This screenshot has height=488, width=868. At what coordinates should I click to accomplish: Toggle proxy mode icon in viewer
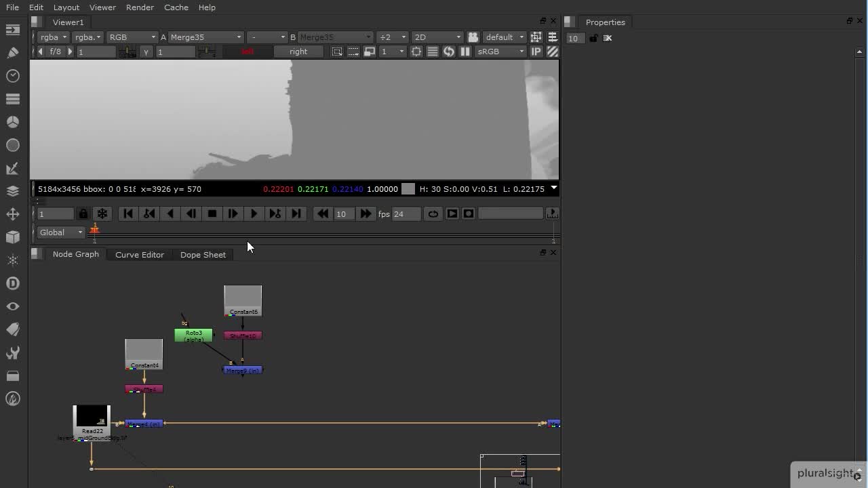370,52
